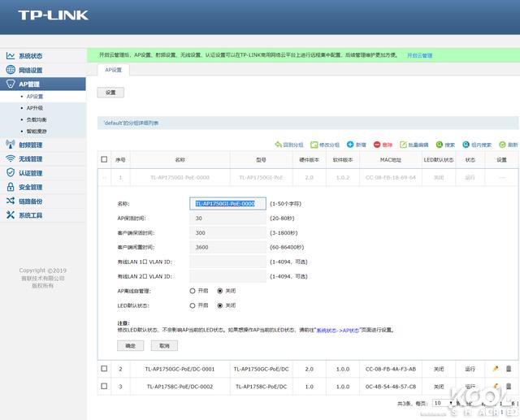Select 开启 for LED默认状态
The height and width of the screenshot is (420, 520).
pyautogui.click(x=193, y=305)
